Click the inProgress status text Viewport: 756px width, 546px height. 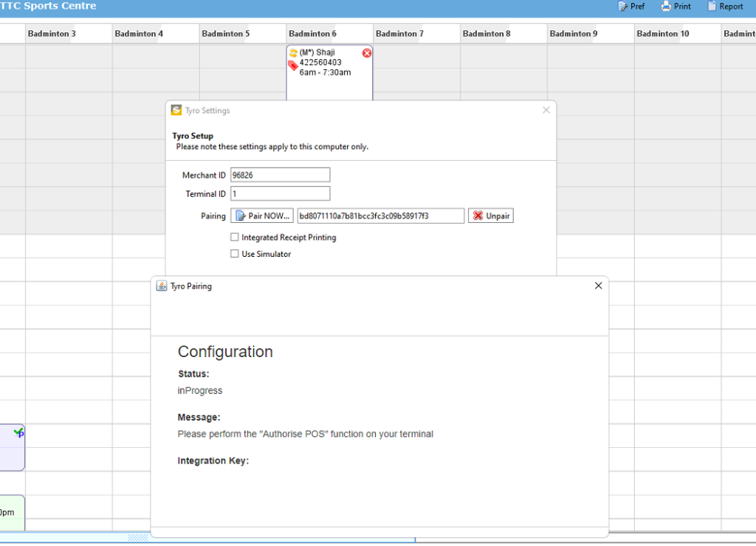(200, 391)
